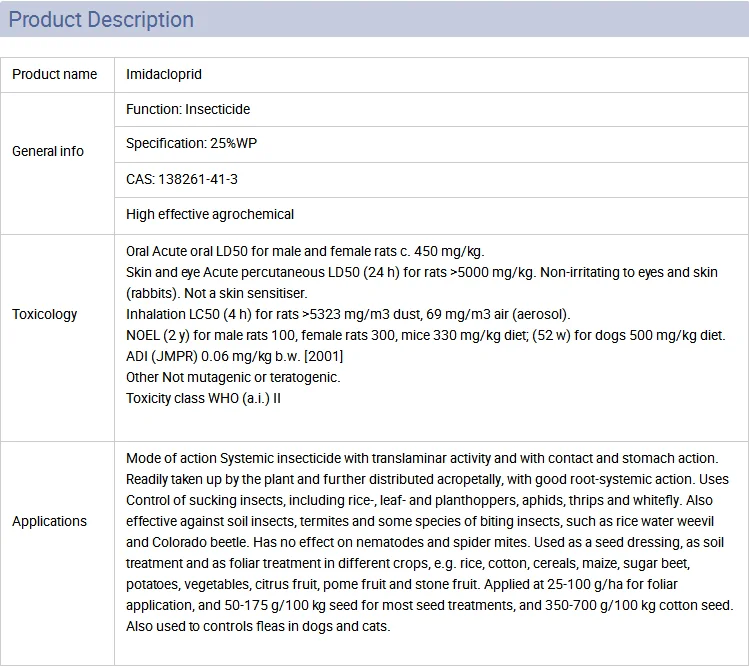Image resolution: width=749 pixels, height=666 pixels.
Task: Click the Oral Acute oral LD50 line
Action: coord(305,251)
